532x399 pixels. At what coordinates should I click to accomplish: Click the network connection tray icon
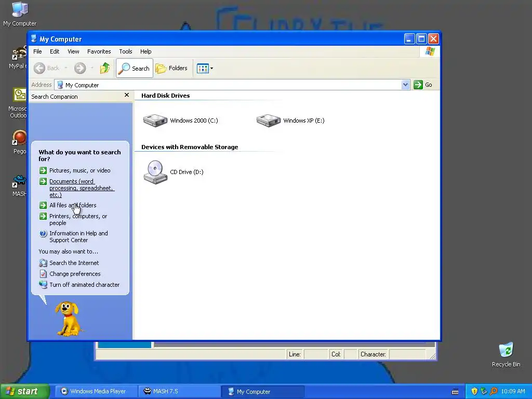[484, 391]
